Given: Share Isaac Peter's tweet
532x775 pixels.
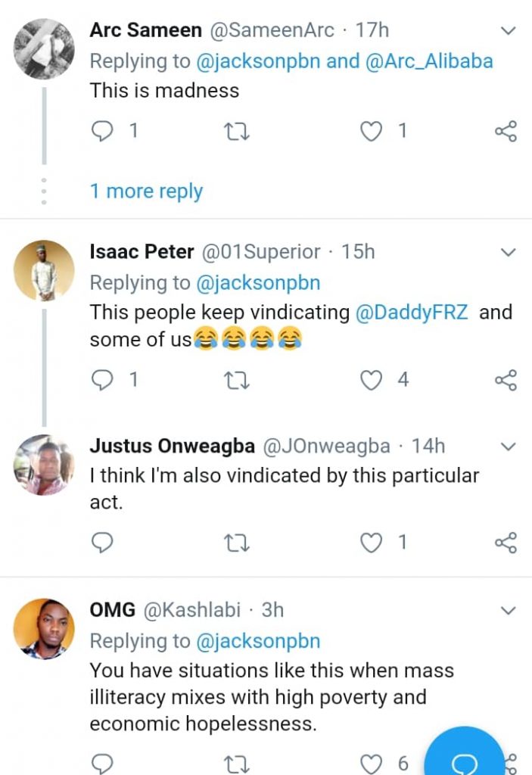Looking at the screenshot, I should [x=505, y=380].
